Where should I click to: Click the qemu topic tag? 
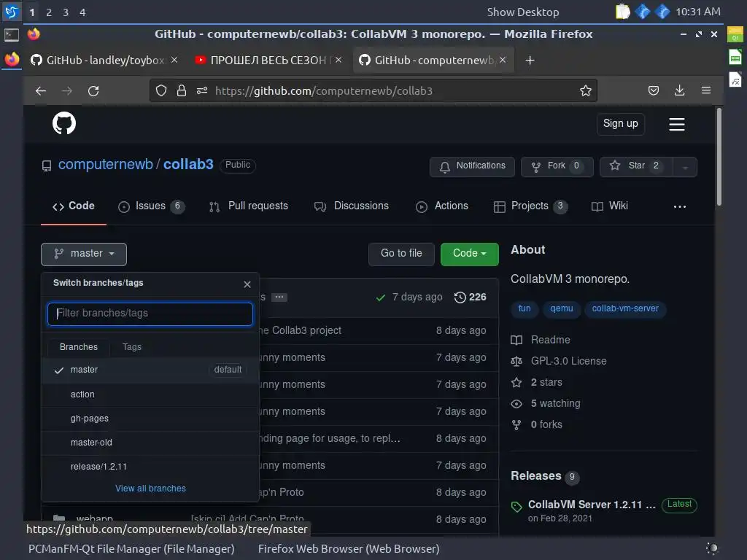click(561, 308)
